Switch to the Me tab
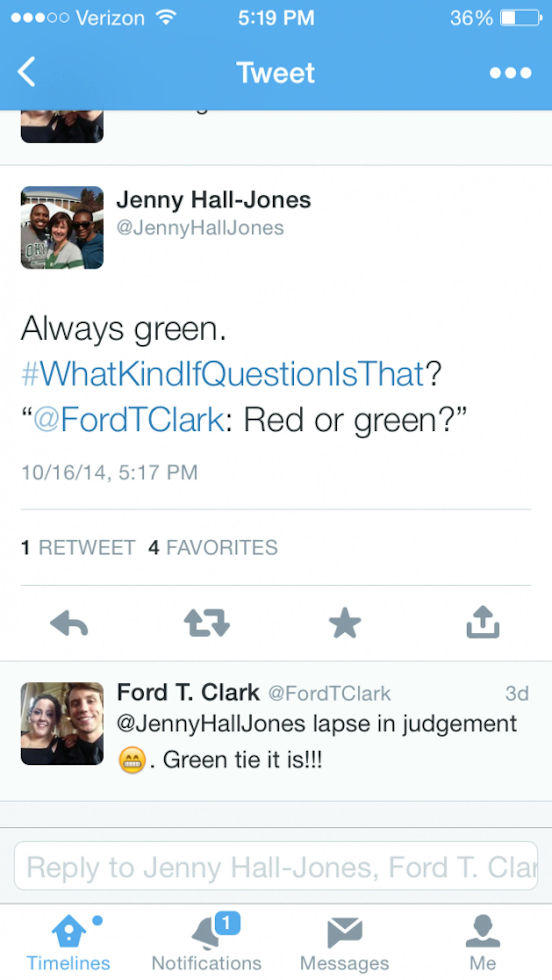Image resolution: width=552 pixels, height=980 pixels. point(483,942)
